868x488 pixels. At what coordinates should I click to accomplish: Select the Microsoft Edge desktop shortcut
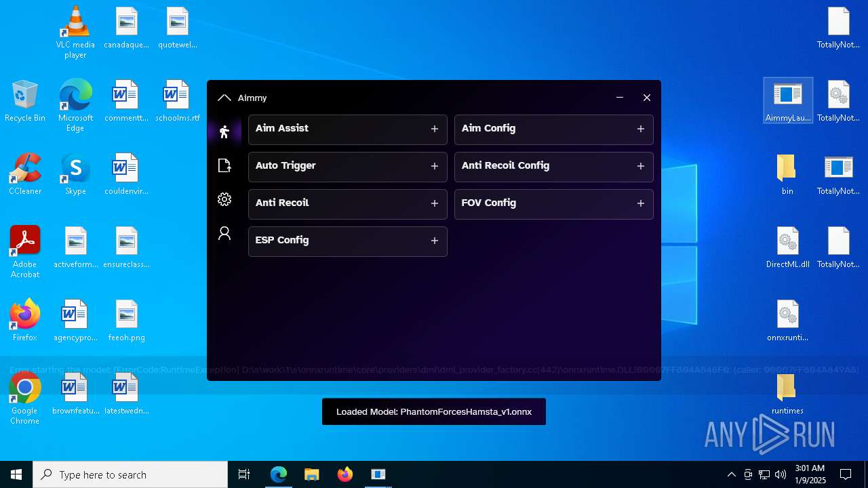coord(75,106)
